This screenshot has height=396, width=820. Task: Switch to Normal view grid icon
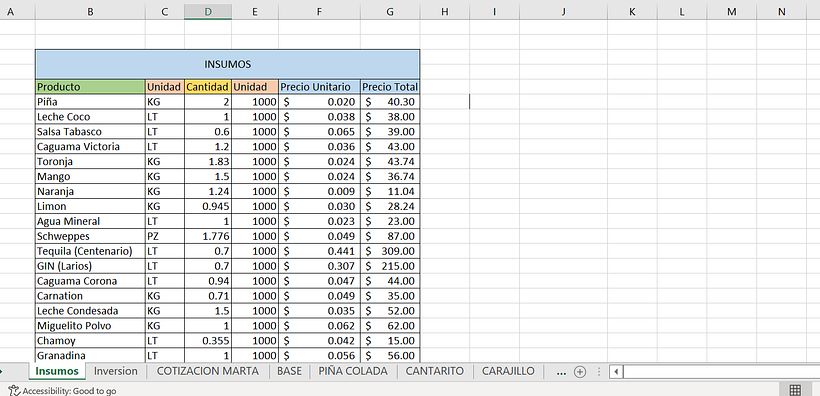coord(795,390)
